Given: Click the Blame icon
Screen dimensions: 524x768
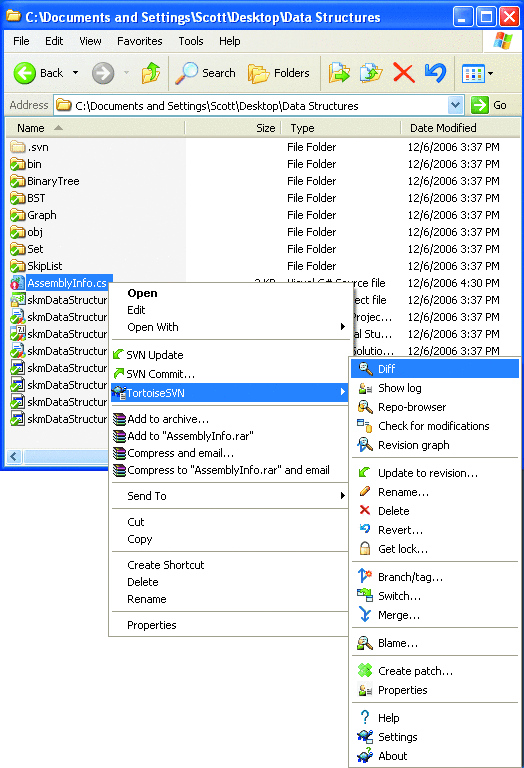Looking at the screenshot, I should [365, 643].
